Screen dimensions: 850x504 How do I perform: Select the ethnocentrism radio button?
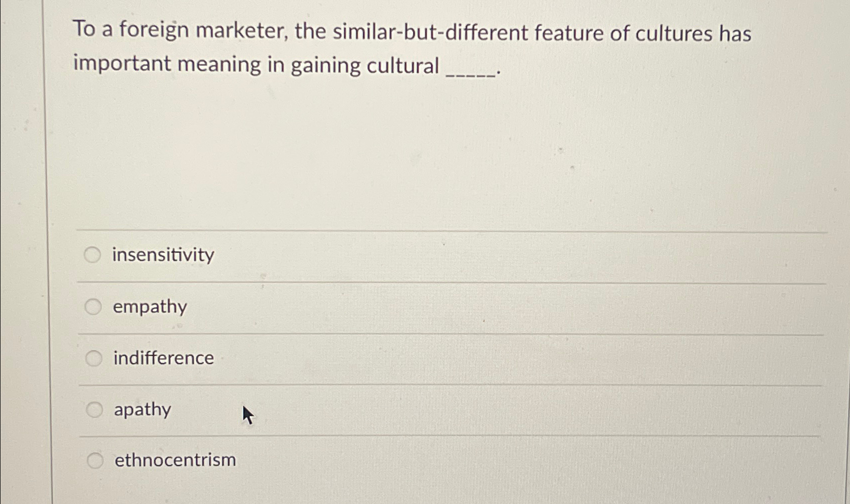pyautogui.click(x=93, y=459)
